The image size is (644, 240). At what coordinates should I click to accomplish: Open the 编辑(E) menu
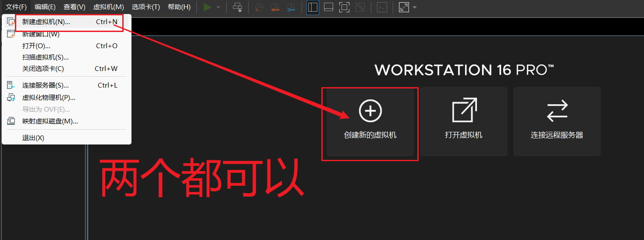click(x=45, y=7)
